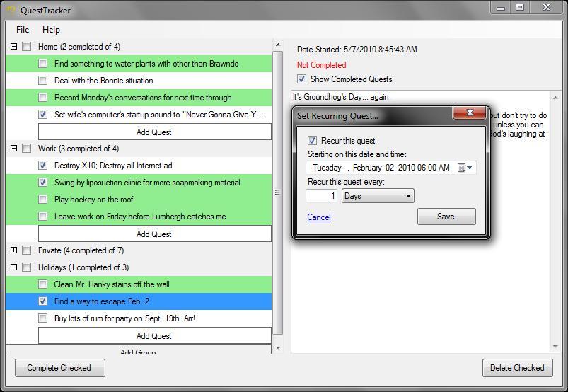Click Cancel link in recurring quest dialog
The width and height of the screenshot is (568, 392).
319,217
